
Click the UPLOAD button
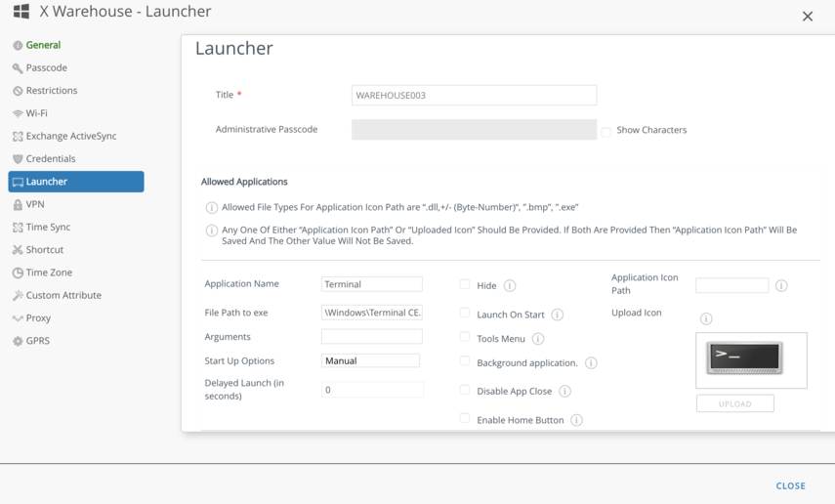tap(734, 403)
